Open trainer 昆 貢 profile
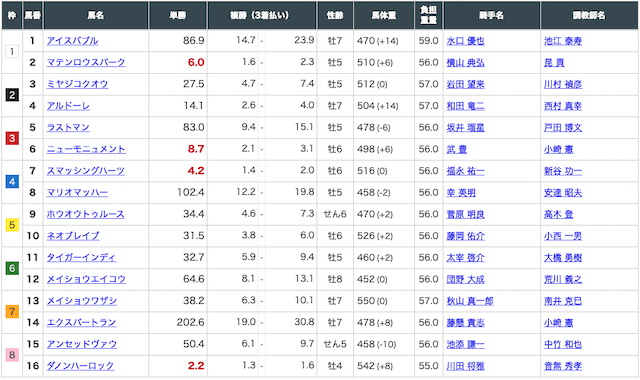The width and height of the screenshot is (640, 380). [554, 62]
